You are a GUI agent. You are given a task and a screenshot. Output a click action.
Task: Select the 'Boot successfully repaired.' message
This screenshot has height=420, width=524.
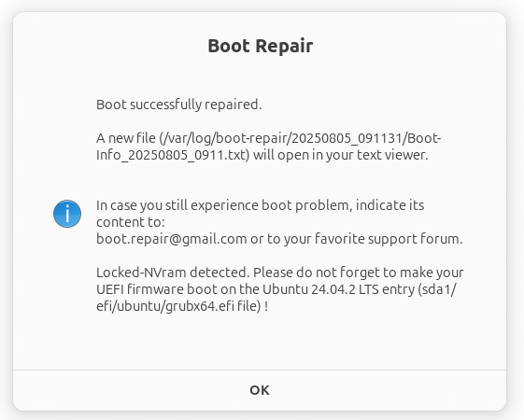coord(178,105)
